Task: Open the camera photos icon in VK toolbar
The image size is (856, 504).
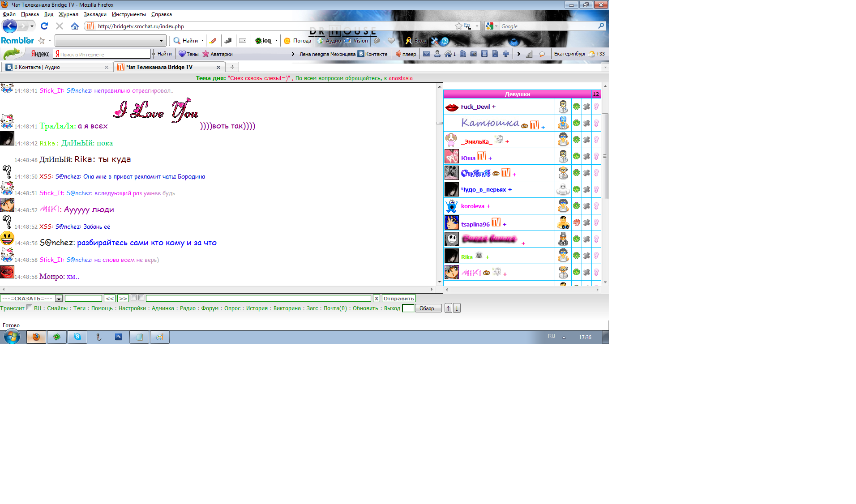Action: click(x=474, y=54)
